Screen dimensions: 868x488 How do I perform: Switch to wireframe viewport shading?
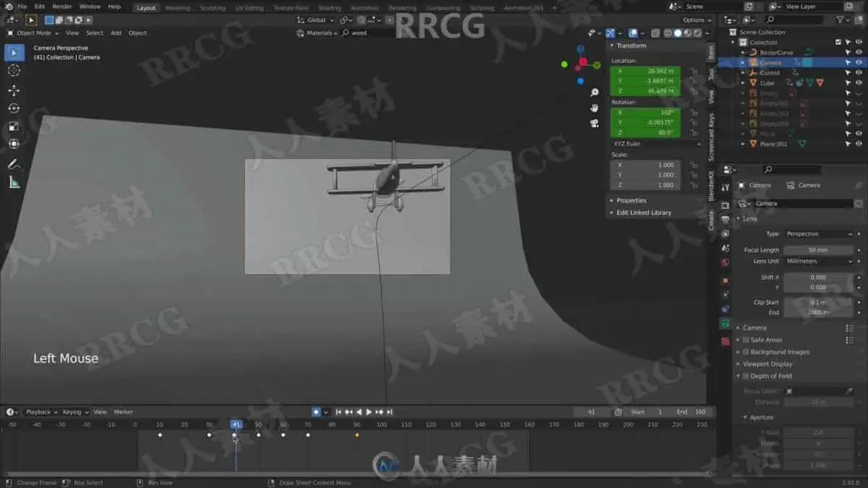click(x=668, y=33)
